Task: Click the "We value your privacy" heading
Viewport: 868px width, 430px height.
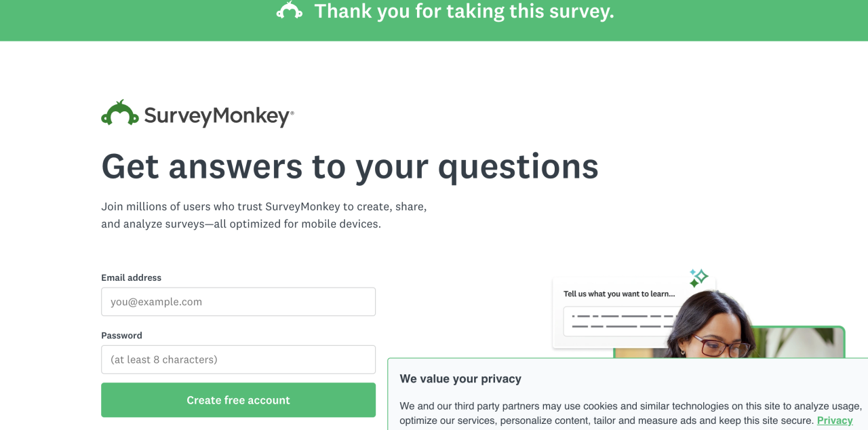Action: (460, 378)
